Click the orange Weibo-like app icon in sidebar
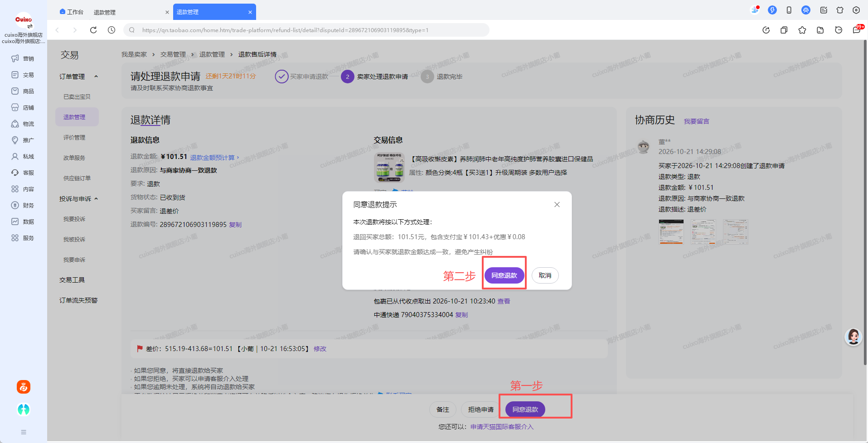The width and height of the screenshot is (868, 443). (x=24, y=387)
